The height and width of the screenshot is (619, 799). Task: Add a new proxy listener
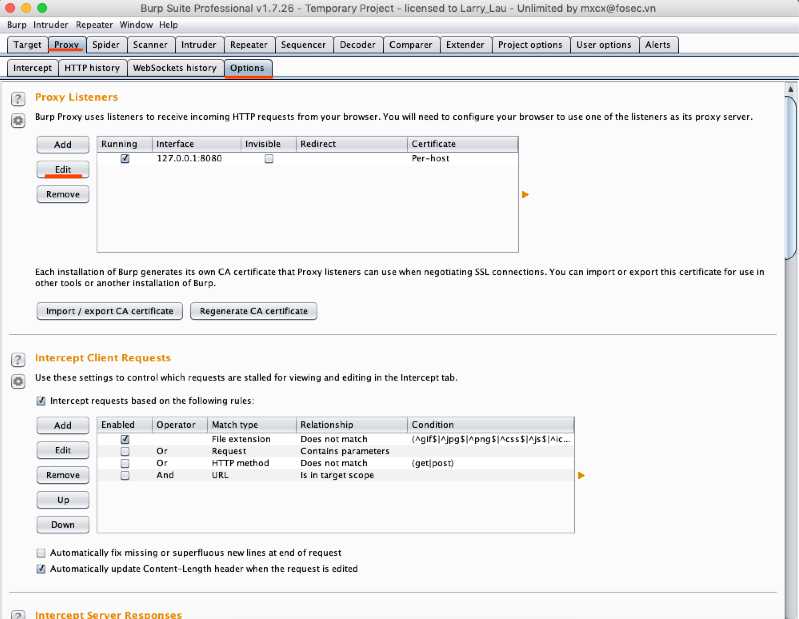pyautogui.click(x=63, y=145)
